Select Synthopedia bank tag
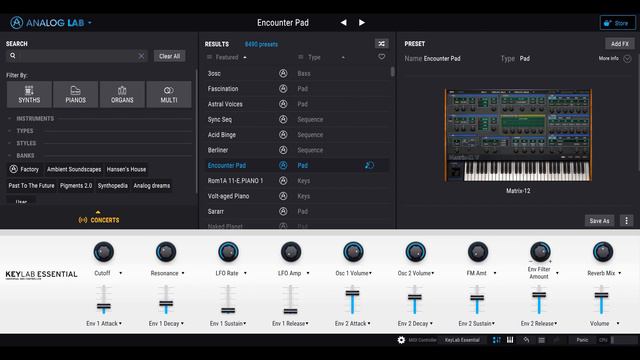 [x=113, y=186]
